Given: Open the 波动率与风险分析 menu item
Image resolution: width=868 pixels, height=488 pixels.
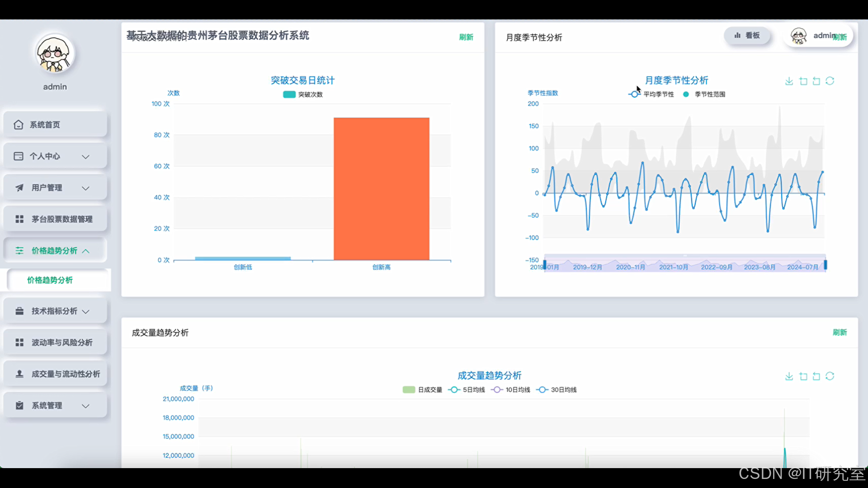Looking at the screenshot, I should click(55, 343).
